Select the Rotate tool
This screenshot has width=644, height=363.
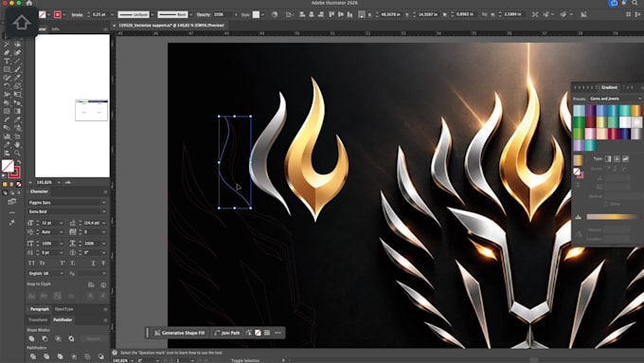click(7, 86)
